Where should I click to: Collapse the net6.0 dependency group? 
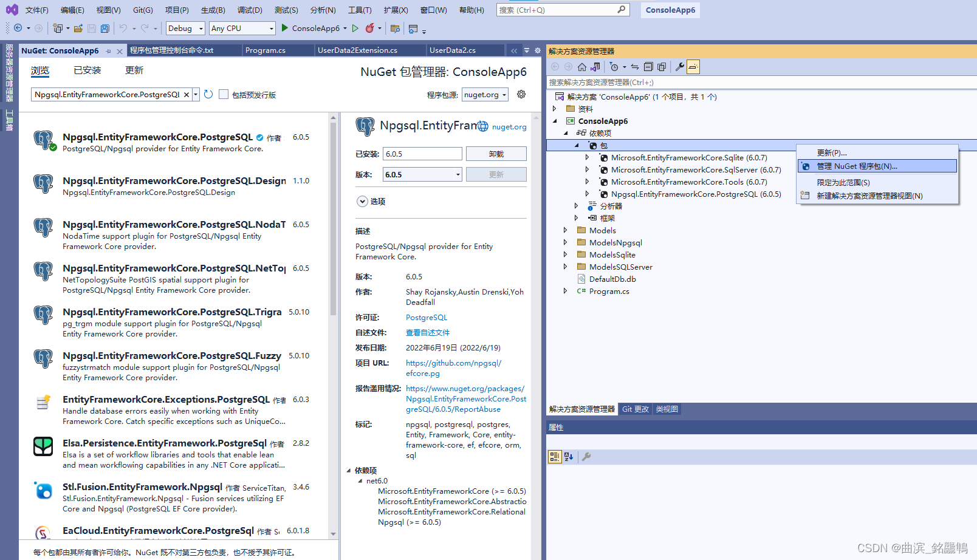(360, 480)
